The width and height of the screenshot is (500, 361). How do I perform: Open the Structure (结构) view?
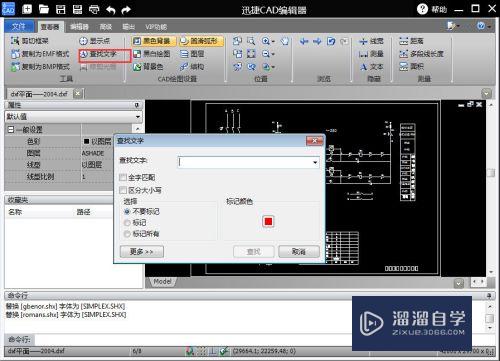click(192, 67)
